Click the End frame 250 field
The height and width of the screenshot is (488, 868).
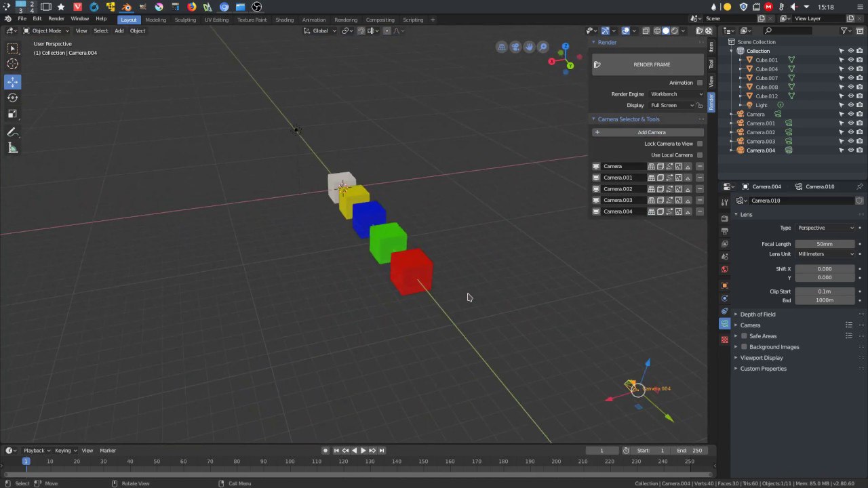click(x=691, y=451)
